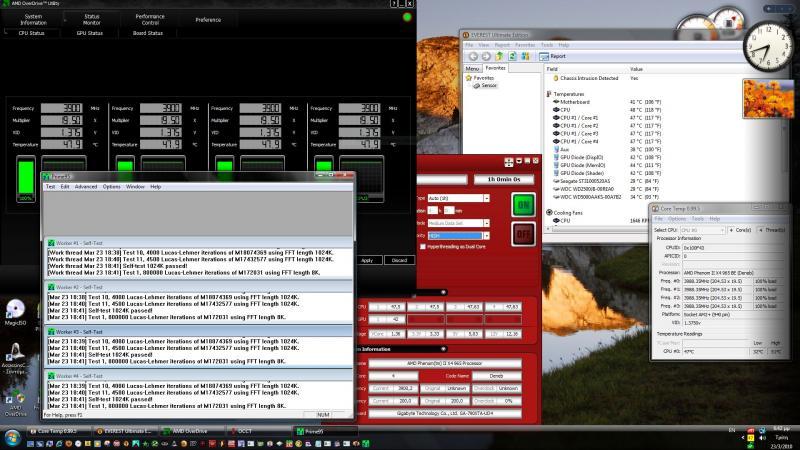Click the Apply button in AMD OverDrive
This screenshot has width=800, height=450.
point(366,260)
